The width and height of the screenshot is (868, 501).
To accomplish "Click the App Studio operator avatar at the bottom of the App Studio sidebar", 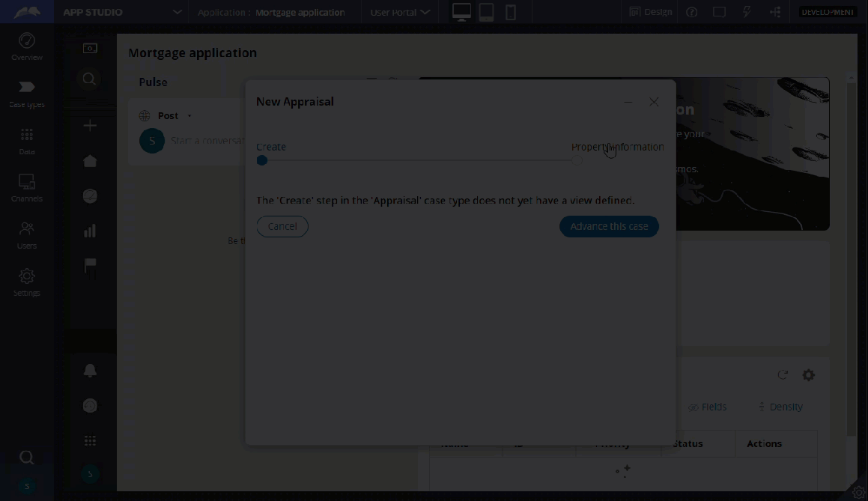I will point(26,487).
